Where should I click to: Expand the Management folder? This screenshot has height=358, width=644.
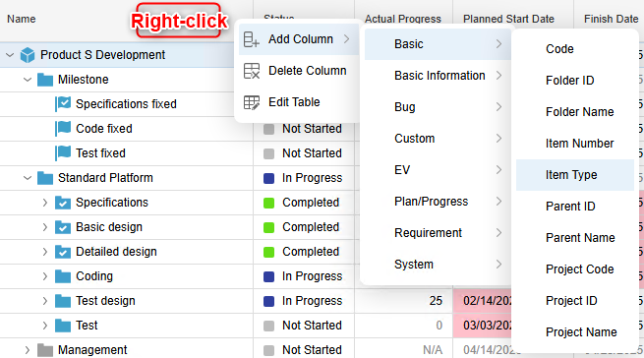pos(28,350)
